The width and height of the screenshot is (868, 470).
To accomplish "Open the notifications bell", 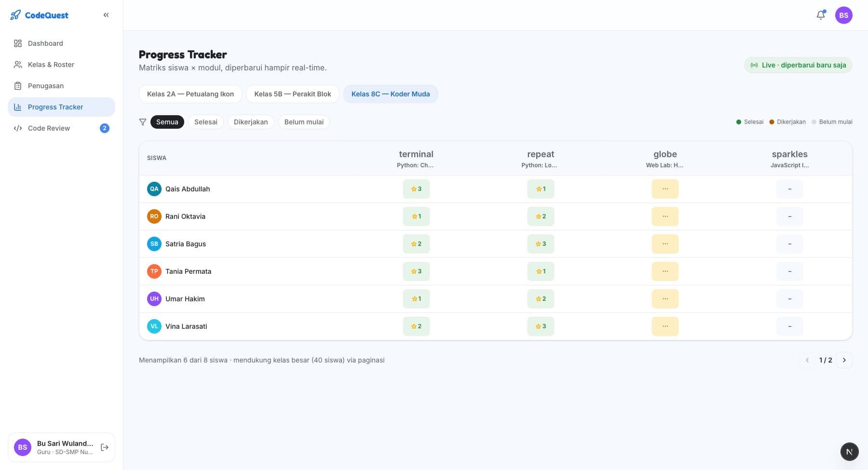I will pyautogui.click(x=821, y=15).
